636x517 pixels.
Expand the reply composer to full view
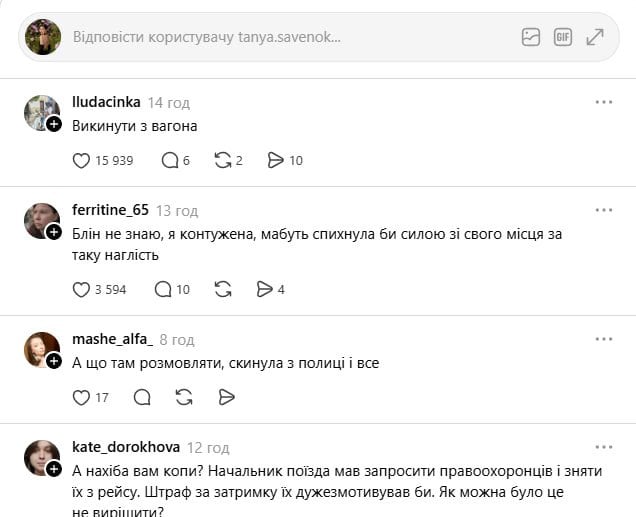pyautogui.click(x=595, y=37)
